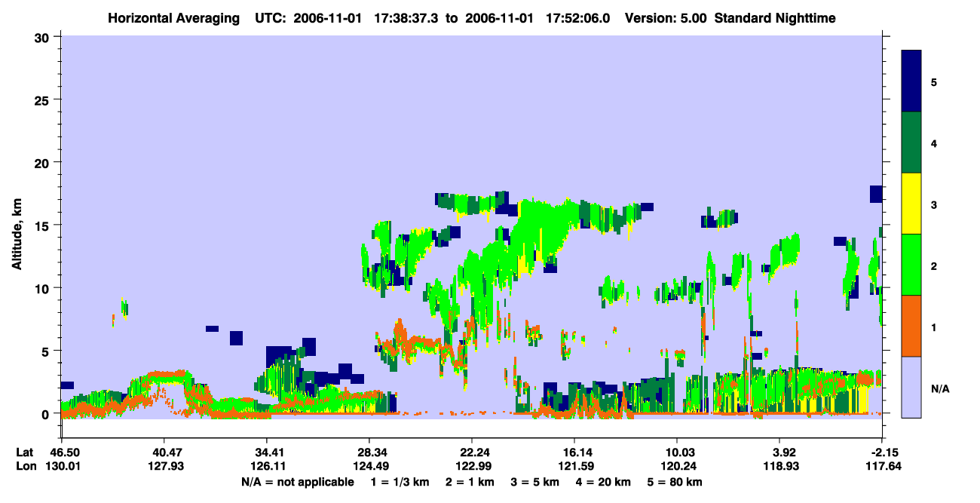
Task: Click the start time '17:38:37.3' in title
Action: pyautogui.click(x=405, y=17)
